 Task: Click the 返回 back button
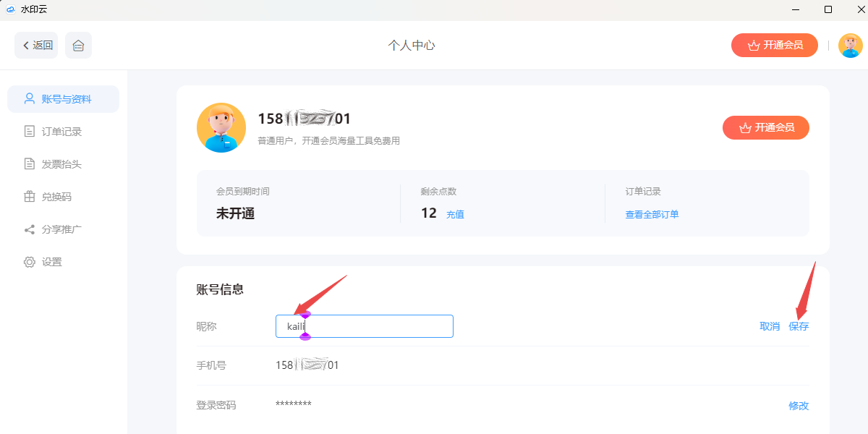pyautogui.click(x=36, y=45)
